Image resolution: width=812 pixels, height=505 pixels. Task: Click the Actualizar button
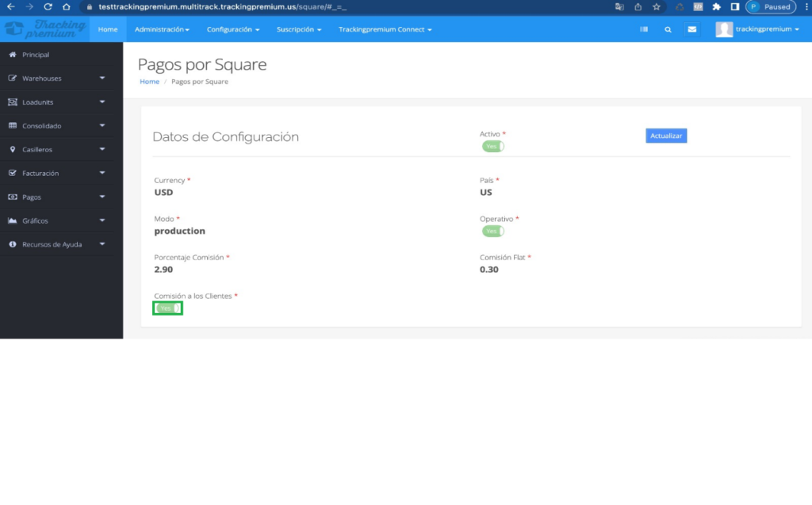(x=666, y=136)
